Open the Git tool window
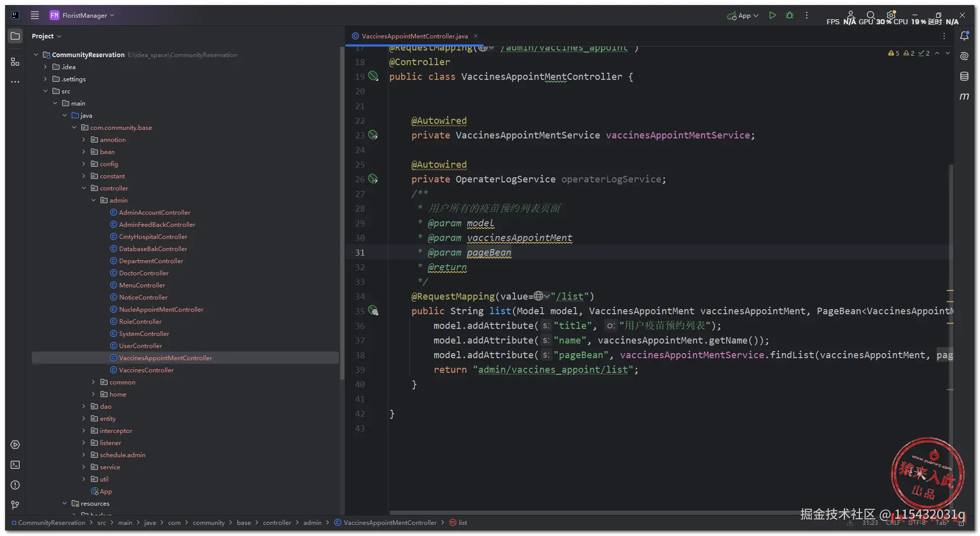980x536 pixels. (15, 505)
